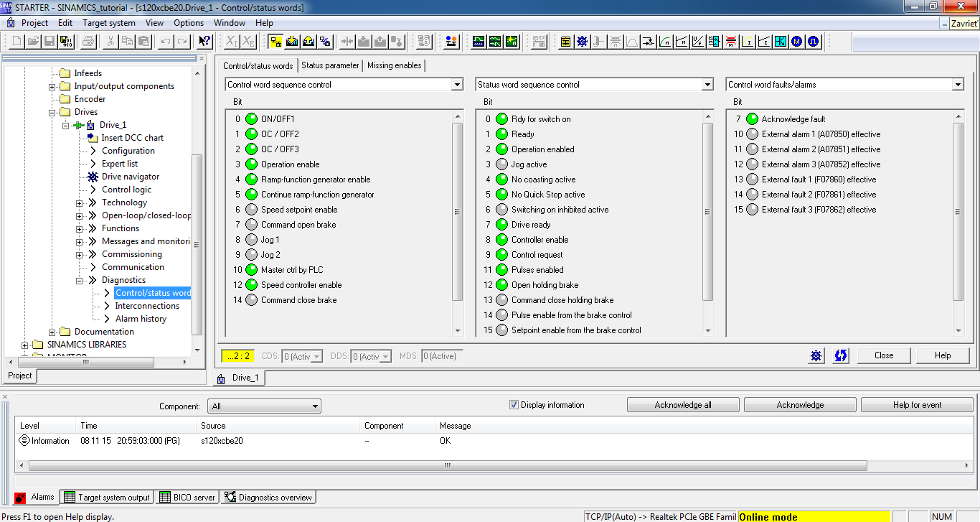Click the blue snowflake Drive navigator toolbar icon
Screen dimensions: 980x522
(x=583, y=42)
